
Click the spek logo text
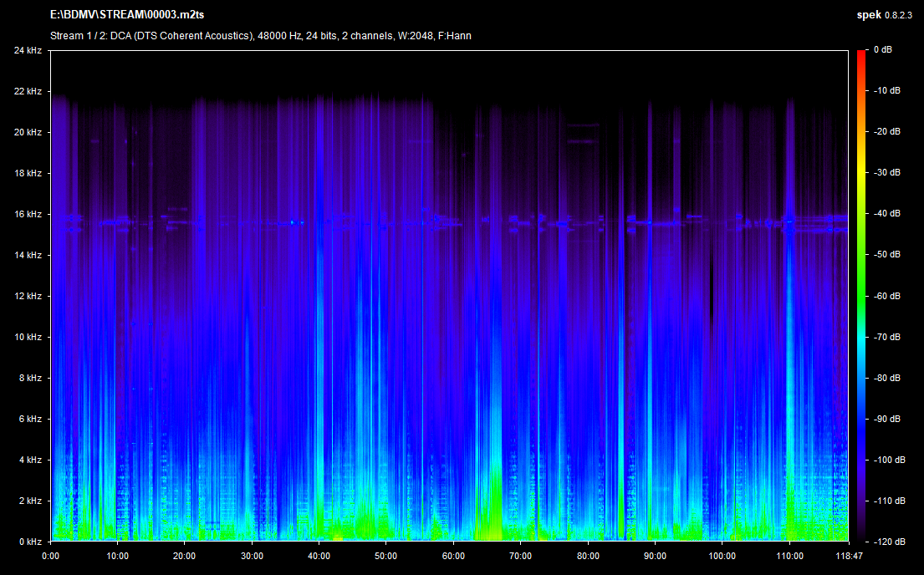[868, 15]
